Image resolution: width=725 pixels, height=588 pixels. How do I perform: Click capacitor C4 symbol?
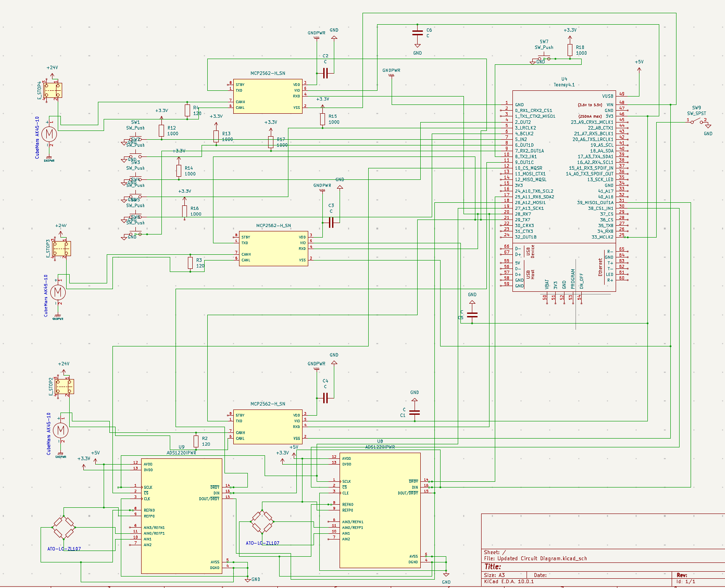click(325, 398)
